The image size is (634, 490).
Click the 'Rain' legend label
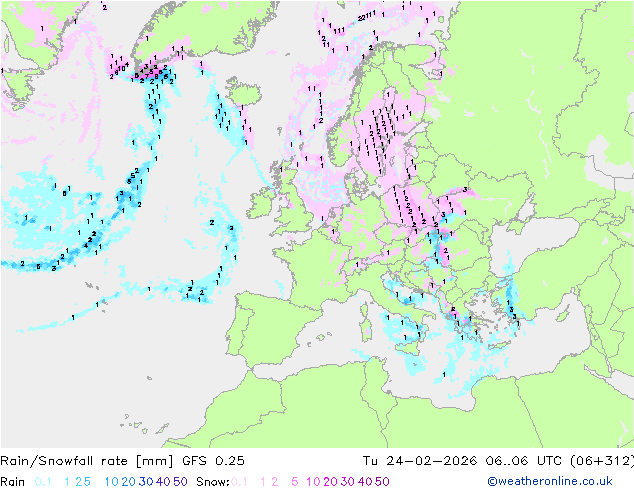click(13, 482)
